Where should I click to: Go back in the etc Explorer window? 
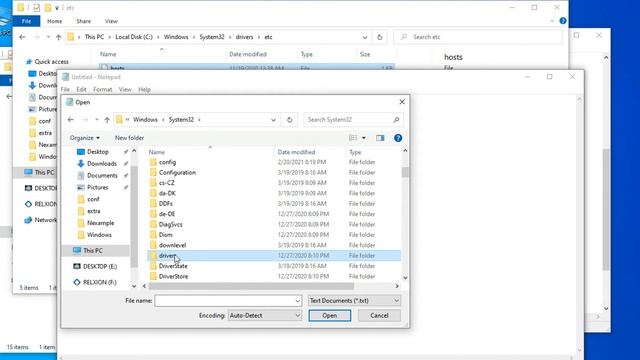22,37
